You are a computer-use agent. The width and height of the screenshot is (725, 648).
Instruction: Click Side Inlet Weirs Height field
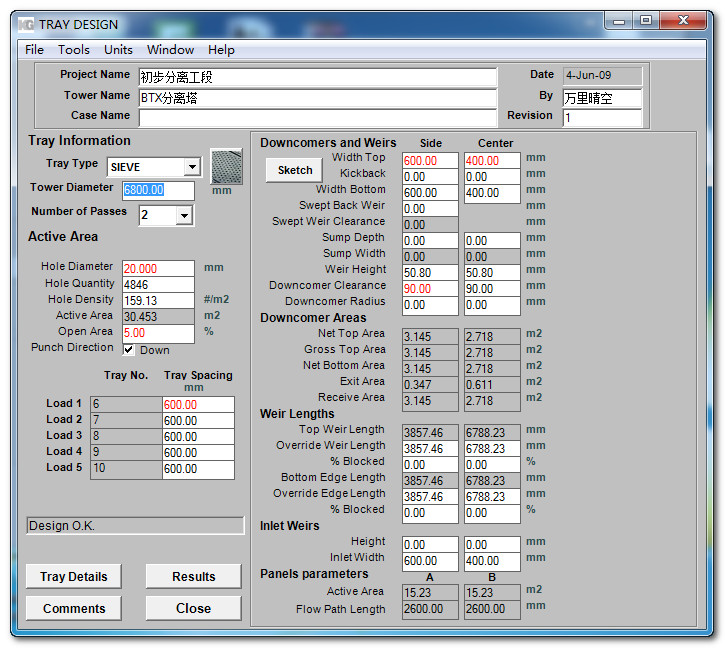click(x=430, y=545)
